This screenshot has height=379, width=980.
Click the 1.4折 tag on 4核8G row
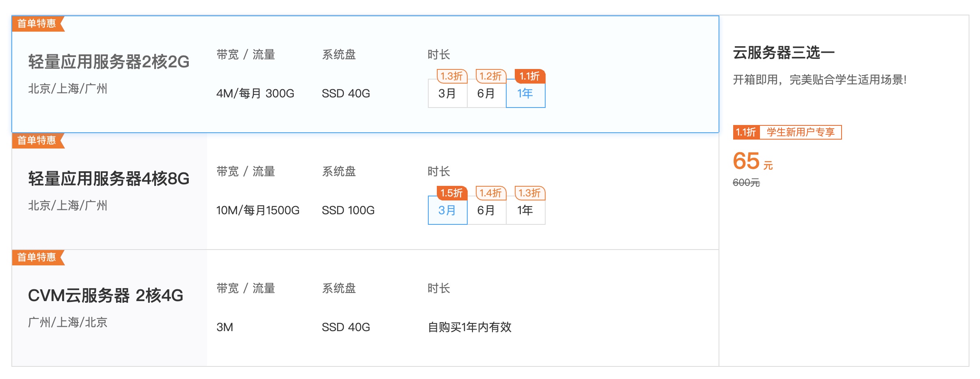(x=490, y=194)
